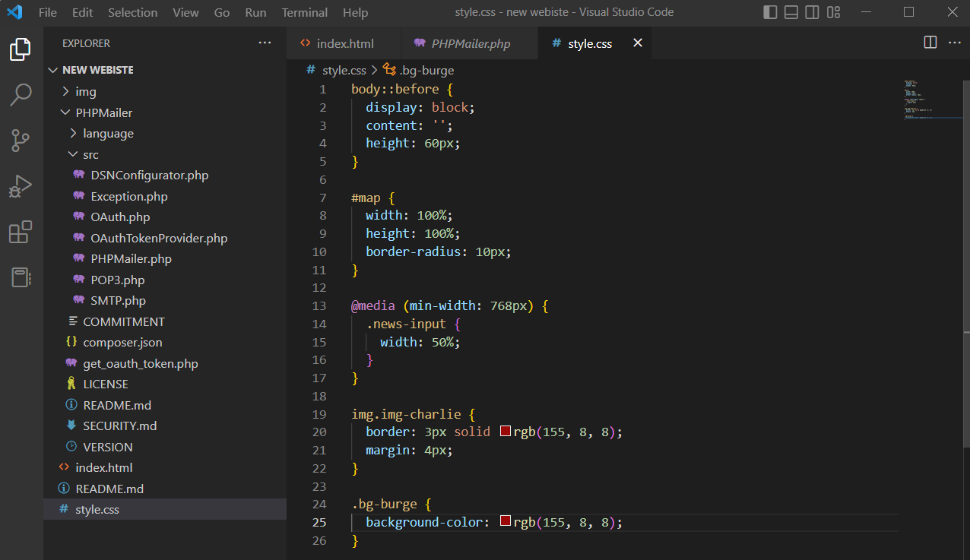The height and width of the screenshot is (560, 970).
Task: Expand the img folder
Action: 85,91
